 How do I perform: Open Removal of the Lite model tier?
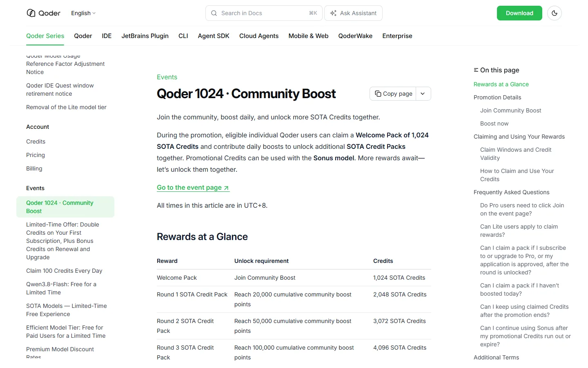(x=66, y=107)
